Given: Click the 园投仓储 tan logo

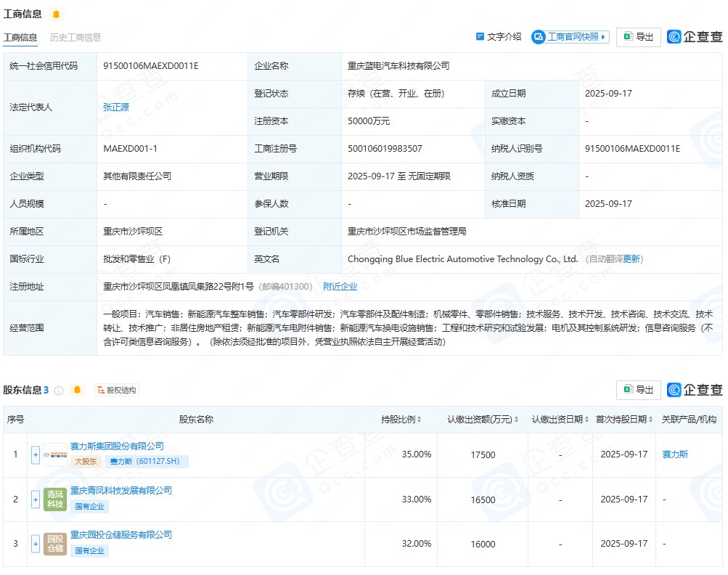Looking at the screenshot, I should pos(54,544).
